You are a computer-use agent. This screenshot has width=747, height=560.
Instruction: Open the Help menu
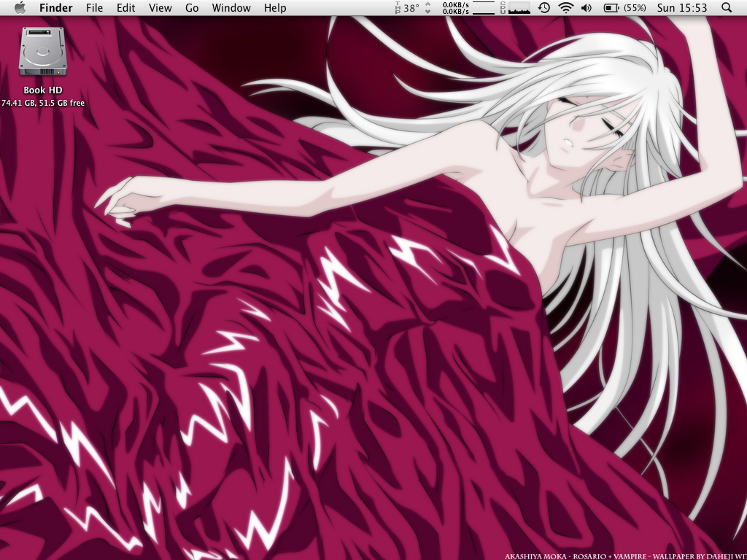[275, 7]
